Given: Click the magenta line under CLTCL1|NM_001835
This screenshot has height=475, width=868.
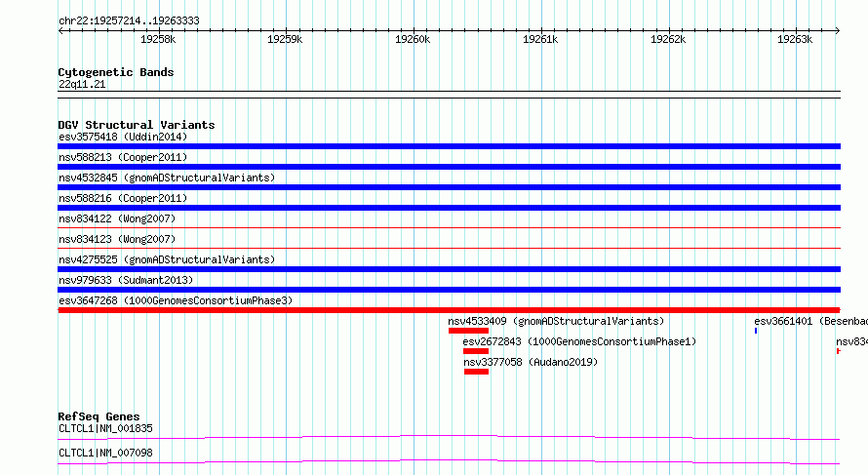Looking at the screenshot, I should pos(449,437).
